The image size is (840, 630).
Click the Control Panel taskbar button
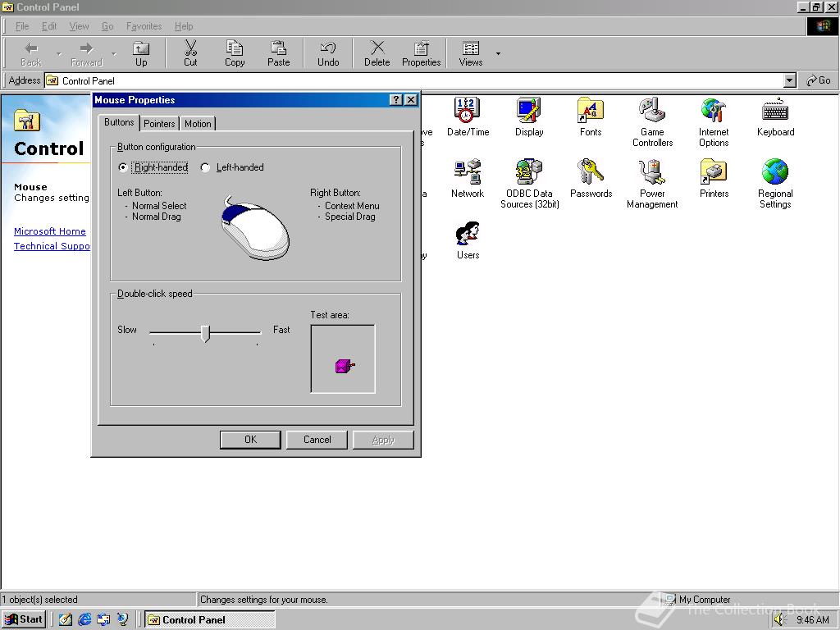pos(210,620)
